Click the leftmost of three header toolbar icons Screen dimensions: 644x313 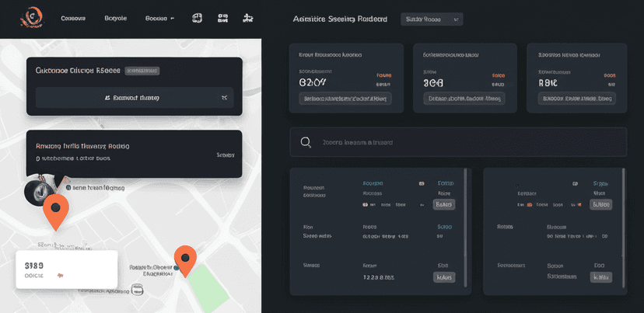coord(197,18)
